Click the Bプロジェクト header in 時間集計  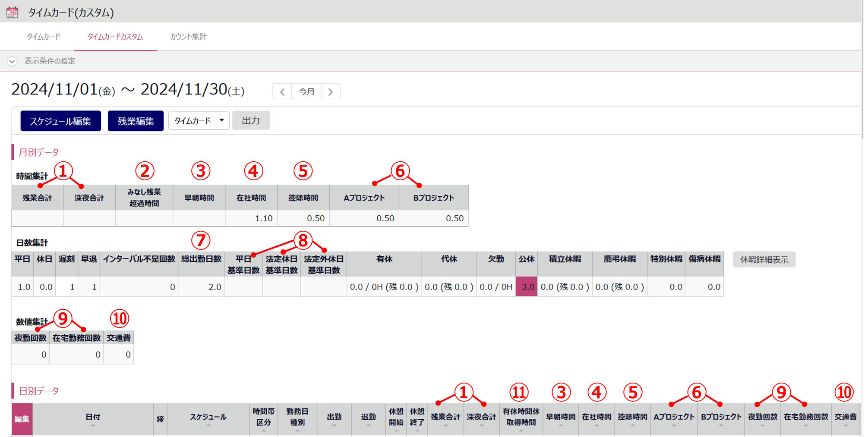click(434, 198)
